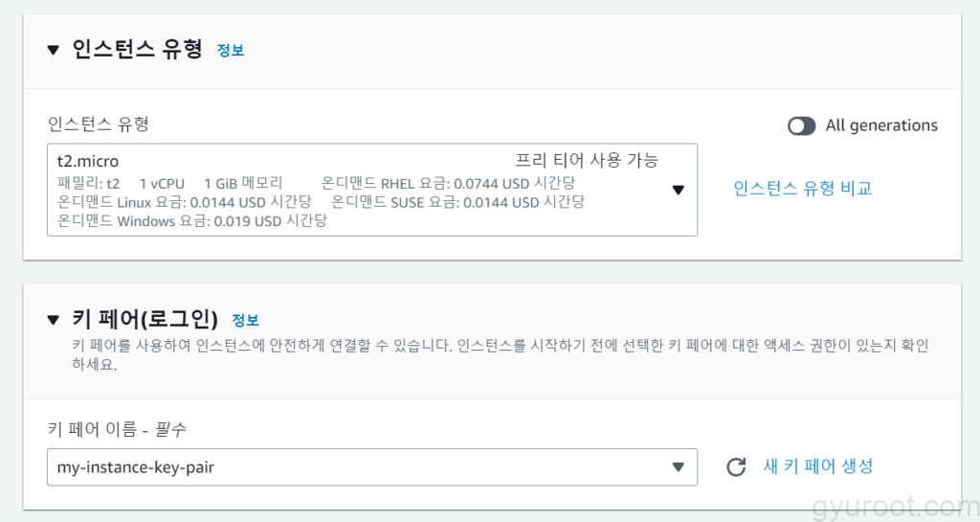Collapse the 인스턴스 유형 section triangle
The image size is (980, 522).
[x=53, y=50]
